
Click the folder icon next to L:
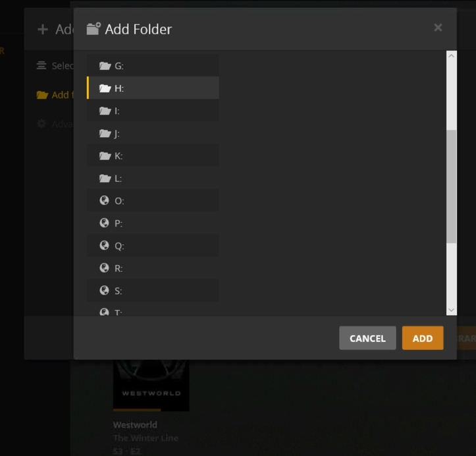pos(105,178)
